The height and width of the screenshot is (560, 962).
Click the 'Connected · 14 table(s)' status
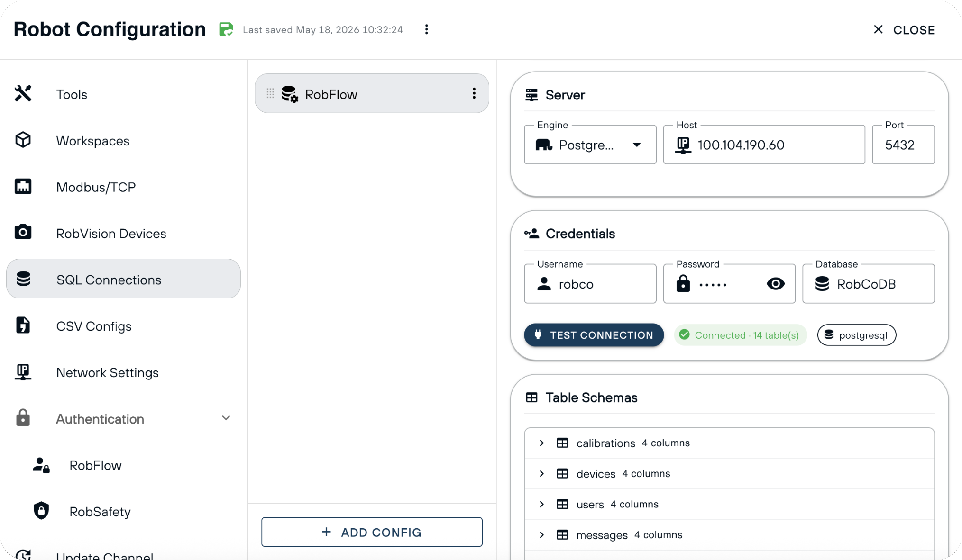click(740, 335)
